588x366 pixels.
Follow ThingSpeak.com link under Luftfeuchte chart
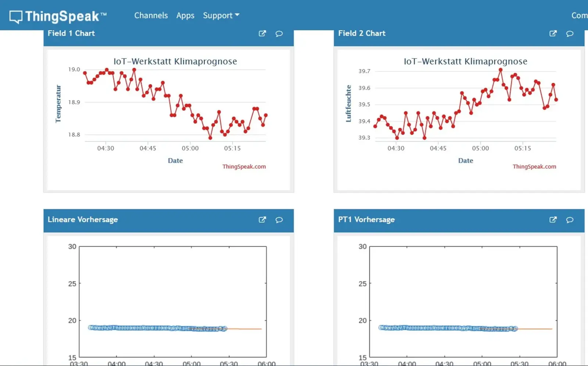coord(534,166)
